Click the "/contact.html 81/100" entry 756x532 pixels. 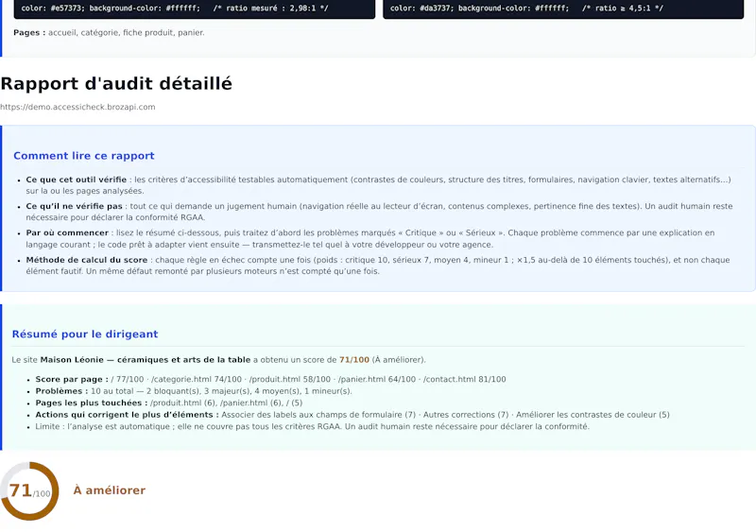(464, 379)
